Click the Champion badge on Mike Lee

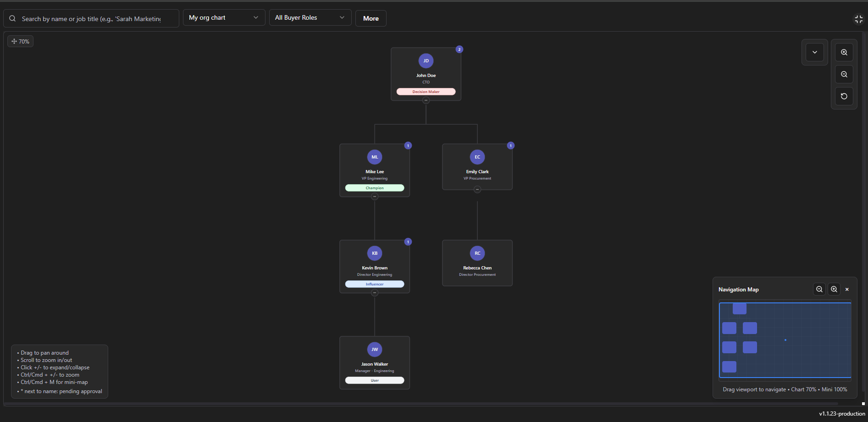click(x=375, y=188)
